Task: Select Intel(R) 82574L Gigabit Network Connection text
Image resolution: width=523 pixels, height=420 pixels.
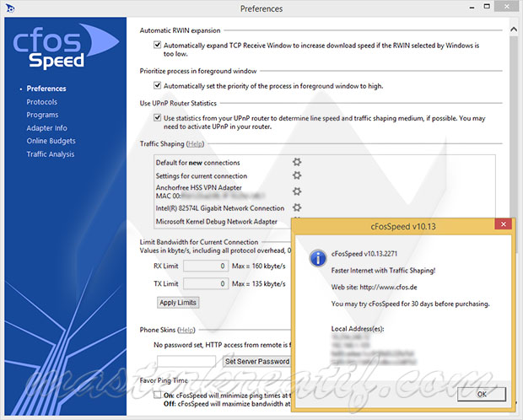Action: pos(220,208)
